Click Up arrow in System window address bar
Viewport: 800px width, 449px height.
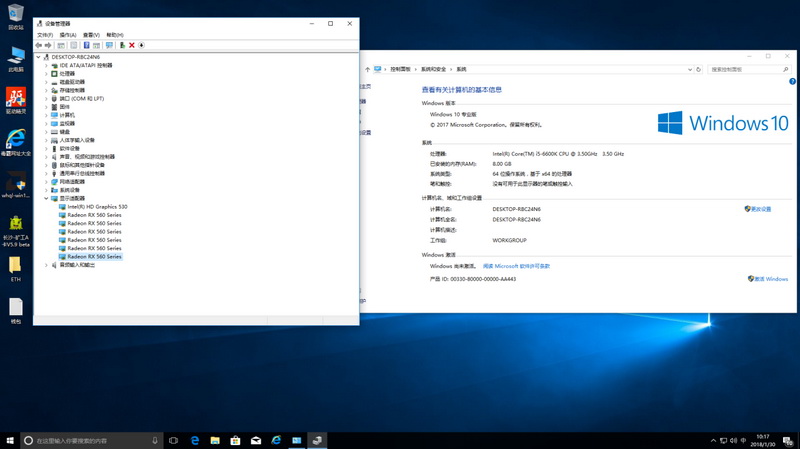click(367, 69)
